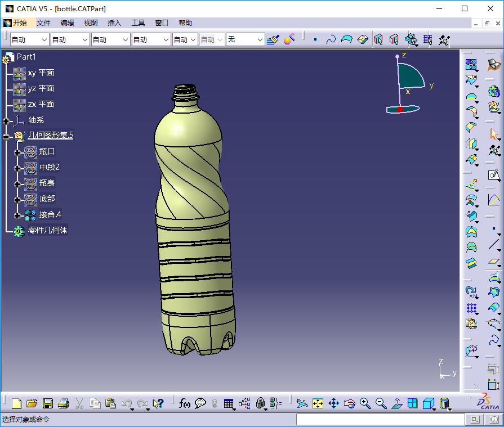This screenshot has width=504, height=427.
Task: Open the 工具 menu
Action: point(138,23)
